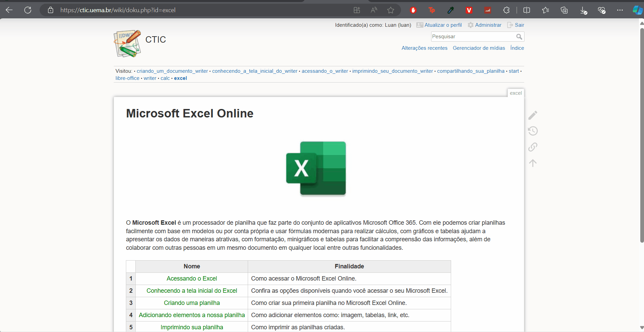Open the collections icon
This screenshot has height=332, width=644.
click(564, 10)
